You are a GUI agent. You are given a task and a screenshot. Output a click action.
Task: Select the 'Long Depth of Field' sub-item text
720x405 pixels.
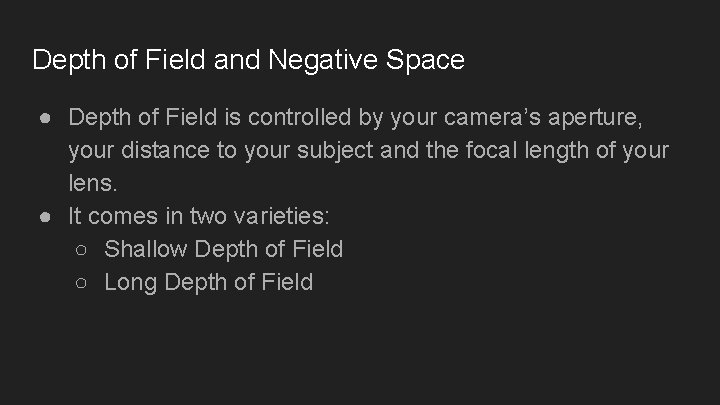pos(208,283)
